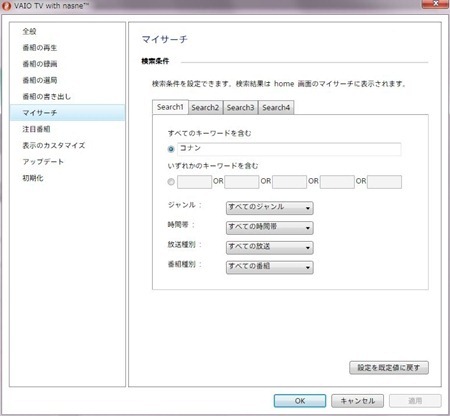Select the すべてのキーワードを含む radio button
The height and width of the screenshot is (416, 450).
tap(171, 149)
